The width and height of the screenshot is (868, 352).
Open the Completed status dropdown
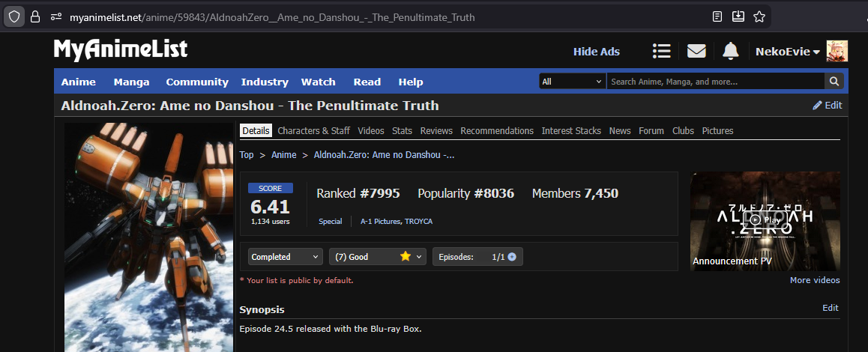(x=286, y=257)
